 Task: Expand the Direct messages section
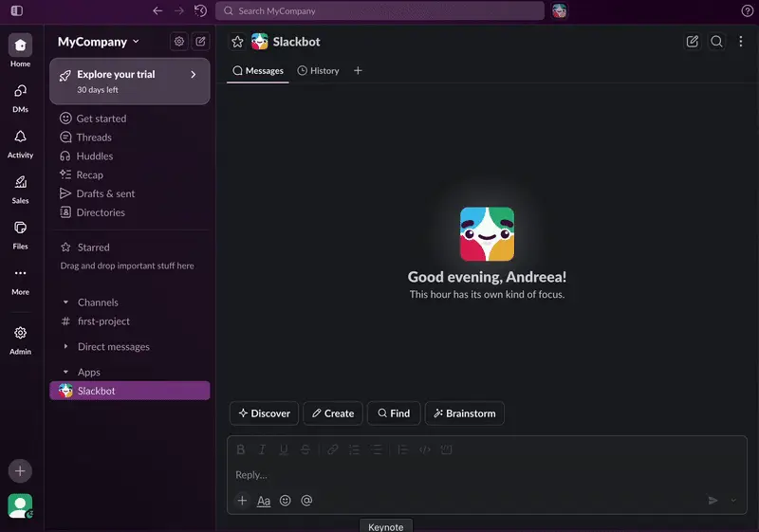point(65,347)
